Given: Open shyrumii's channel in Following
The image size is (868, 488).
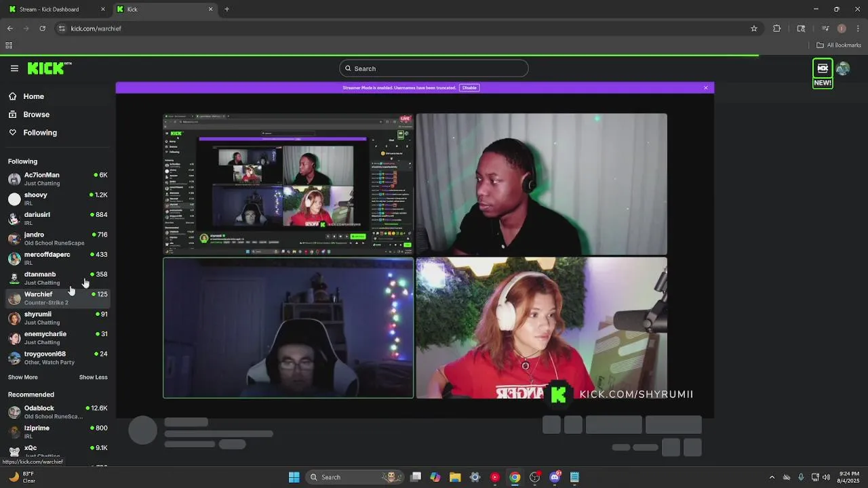Looking at the screenshot, I should (x=58, y=318).
